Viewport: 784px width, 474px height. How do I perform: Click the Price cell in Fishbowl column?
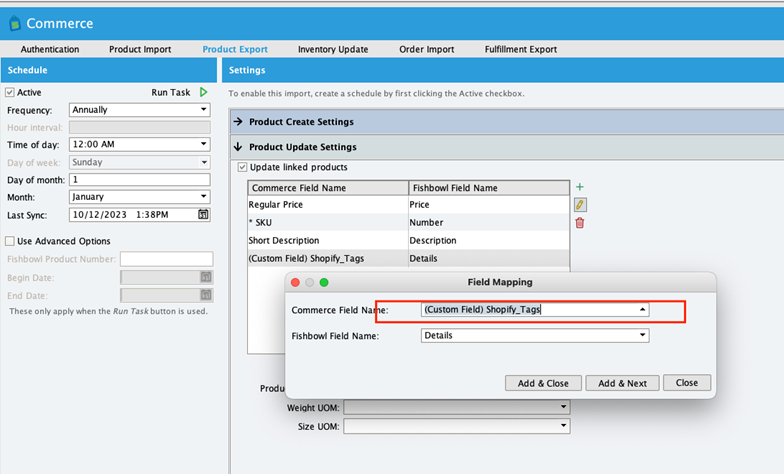pyautogui.click(x=488, y=204)
